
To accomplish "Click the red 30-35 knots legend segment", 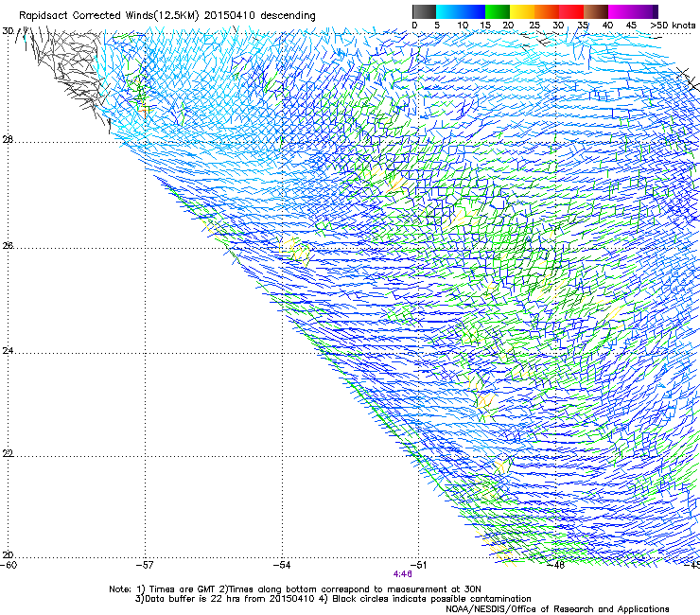I will [571, 11].
